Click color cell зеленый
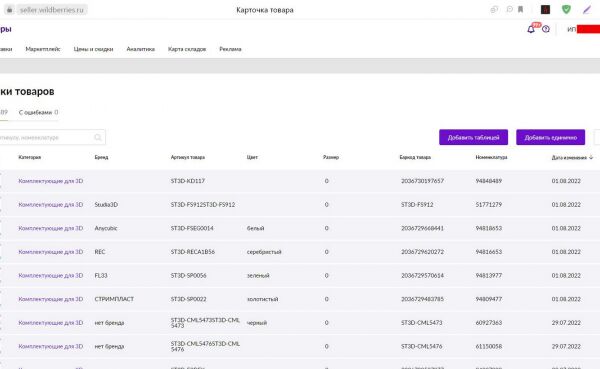The height and width of the screenshot is (369, 600). click(x=258, y=276)
